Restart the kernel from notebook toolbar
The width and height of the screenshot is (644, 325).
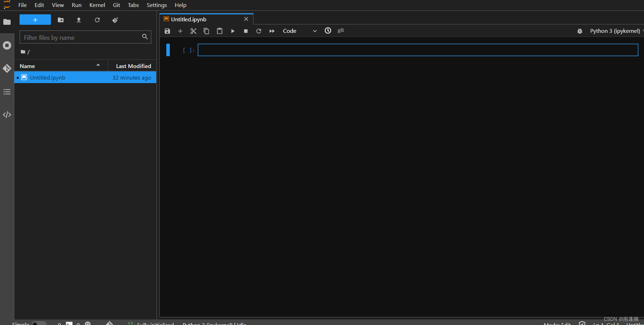259,31
